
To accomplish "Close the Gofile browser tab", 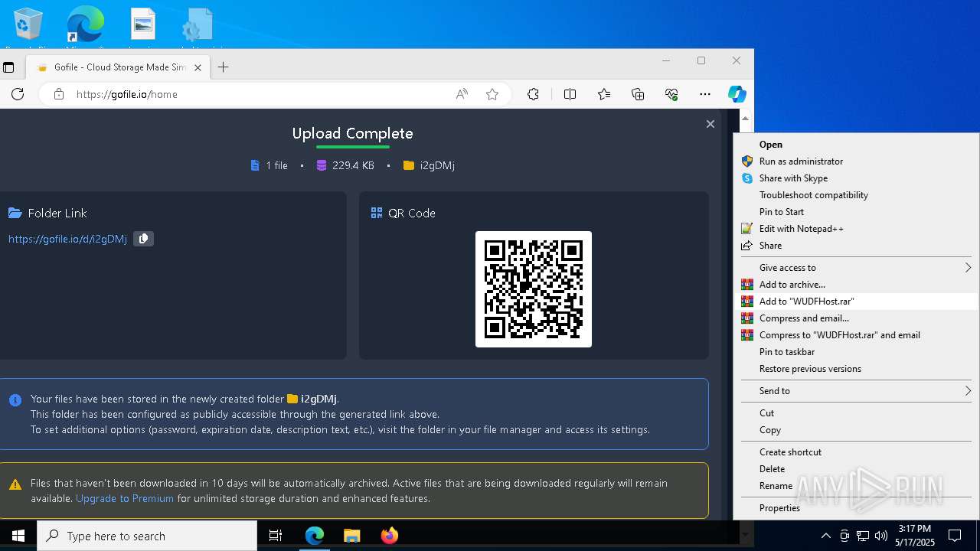I will pos(198,67).
